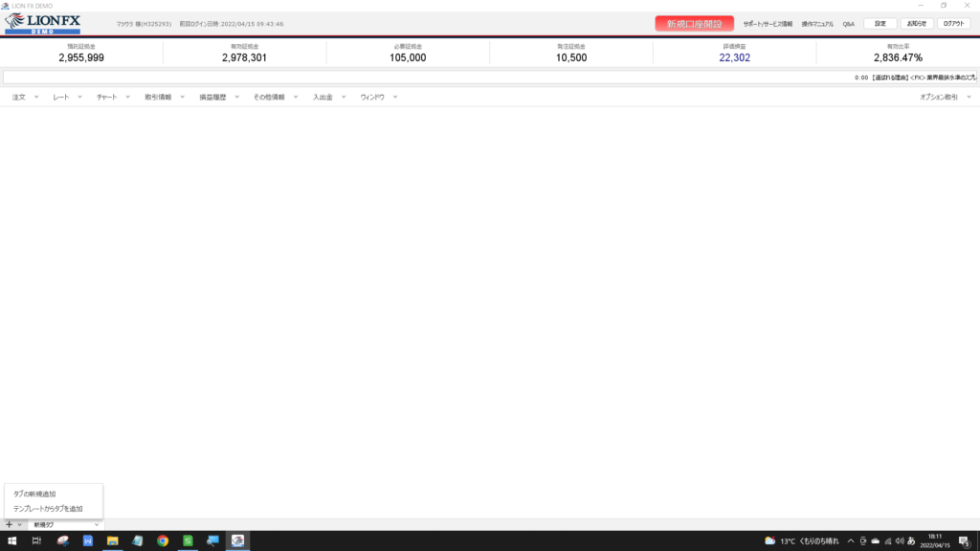
Task: Open the notification center icon
Action: [x=965, y=541]
